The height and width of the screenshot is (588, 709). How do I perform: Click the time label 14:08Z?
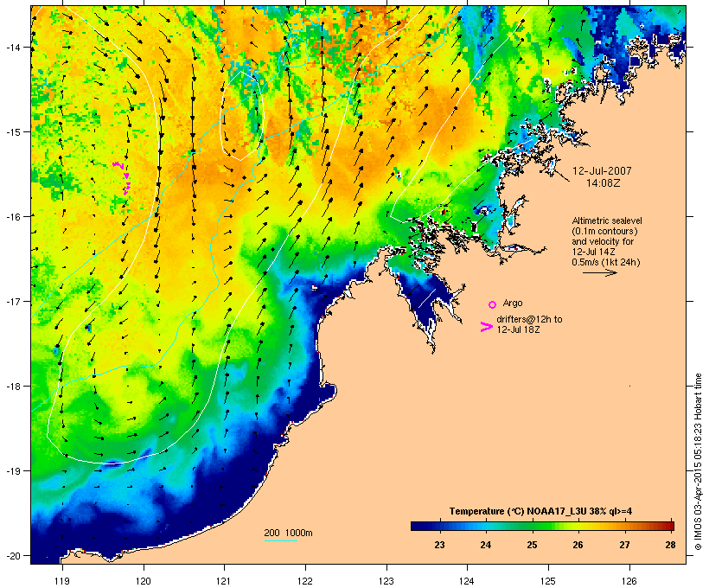tap(604, 183)
